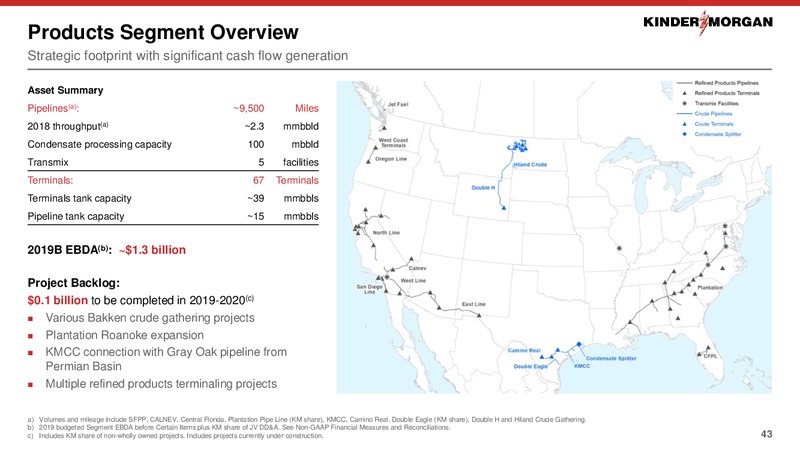This screenshot has width=800, height=450.
Task: Click the '~2.3' throughput value
Action: tap(254, 126)
